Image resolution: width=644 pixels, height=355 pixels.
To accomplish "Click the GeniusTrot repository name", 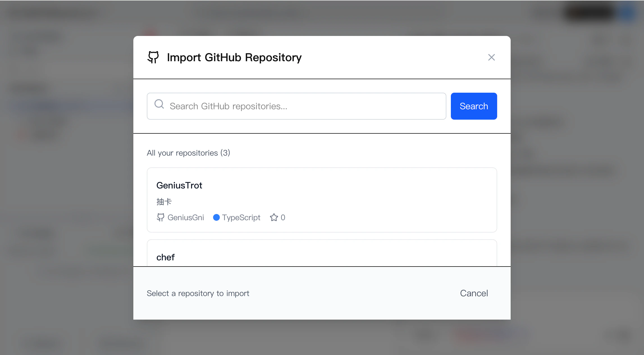I will 179,185.
